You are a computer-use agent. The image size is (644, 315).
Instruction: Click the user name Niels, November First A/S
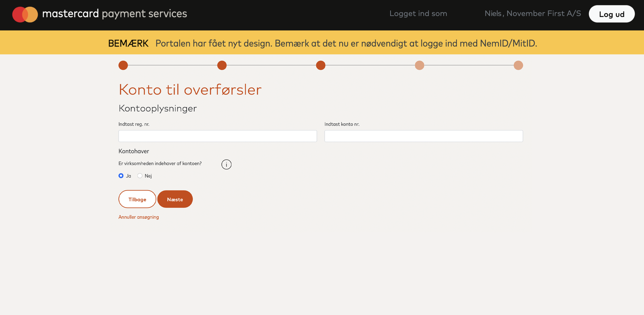point(533,13)
